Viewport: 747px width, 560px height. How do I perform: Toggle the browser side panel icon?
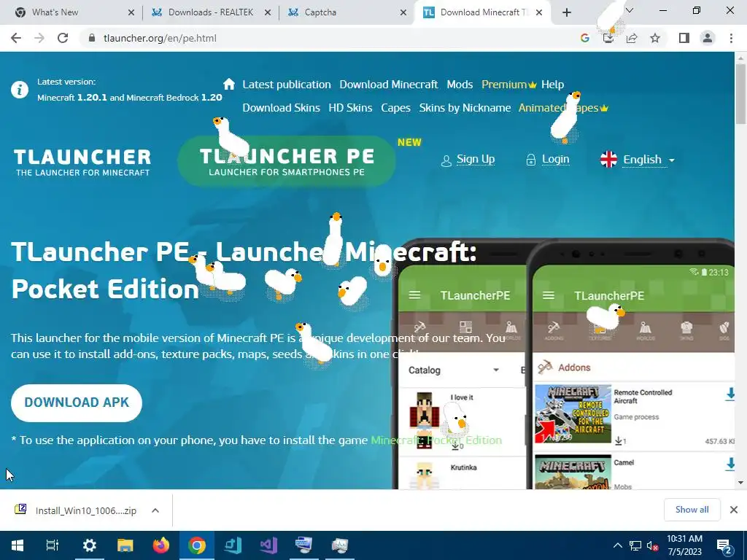[x=684, y=38]
